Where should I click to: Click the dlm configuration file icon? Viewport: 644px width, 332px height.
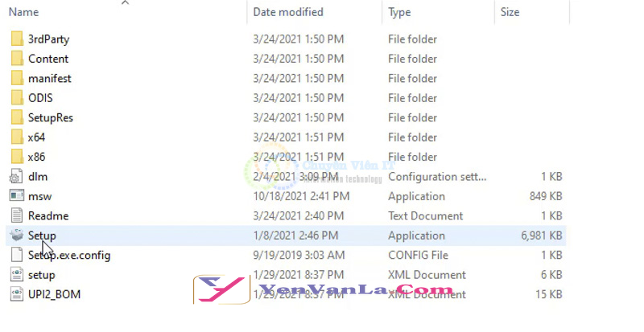tap(17, 177)
